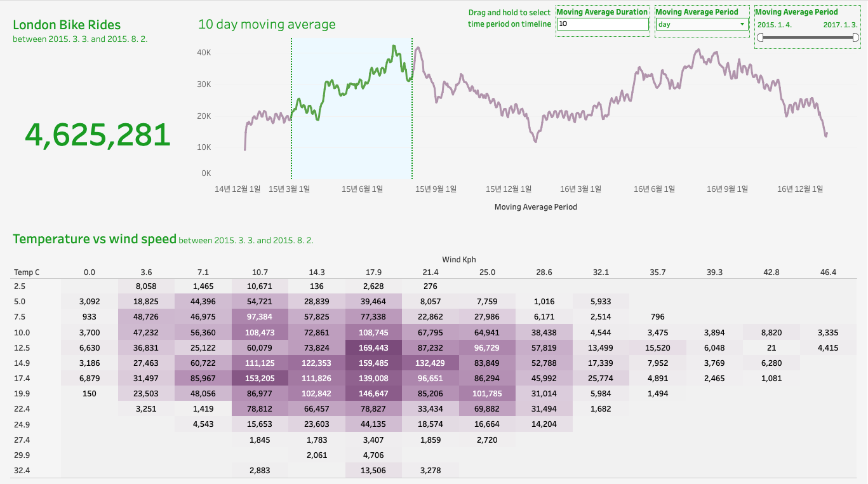Click the heatmap cell 5,933
Screen dimensions: 868x484
pyautogui.click(x=601, y=302)
